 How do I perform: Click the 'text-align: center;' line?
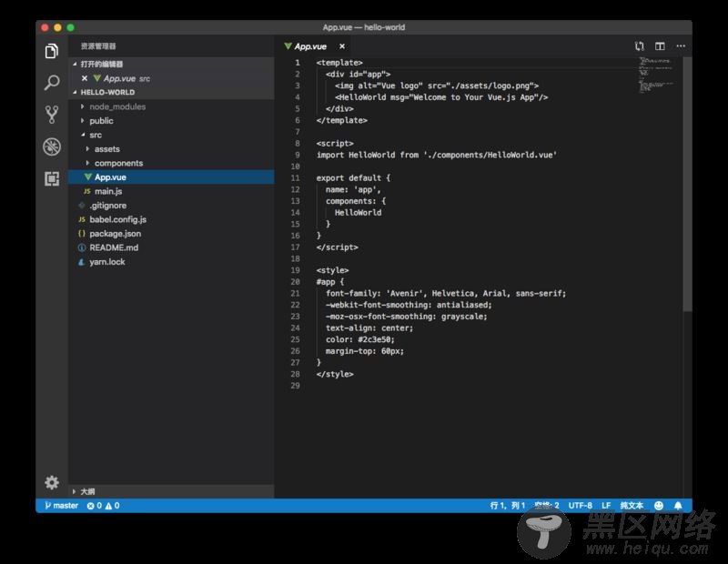click(369, 327)
